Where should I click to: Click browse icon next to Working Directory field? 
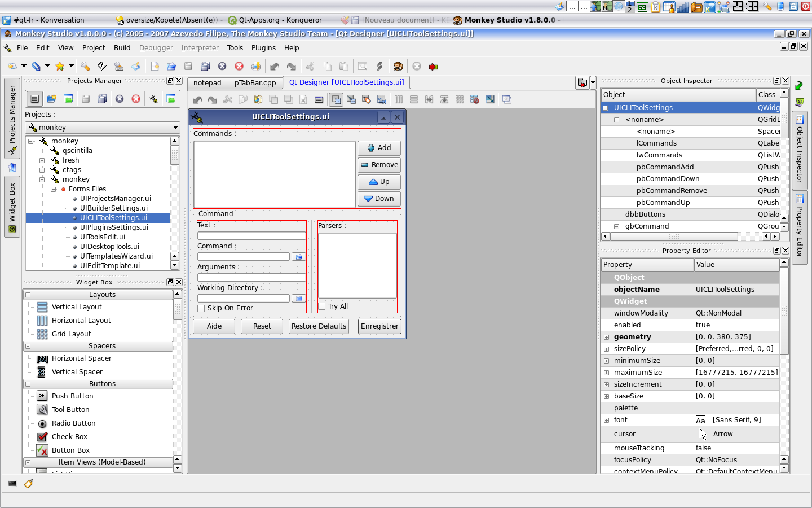pos(299,299)
